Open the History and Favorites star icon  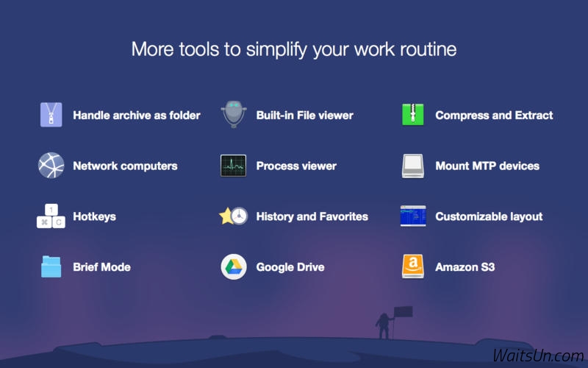tap(234, 216)
